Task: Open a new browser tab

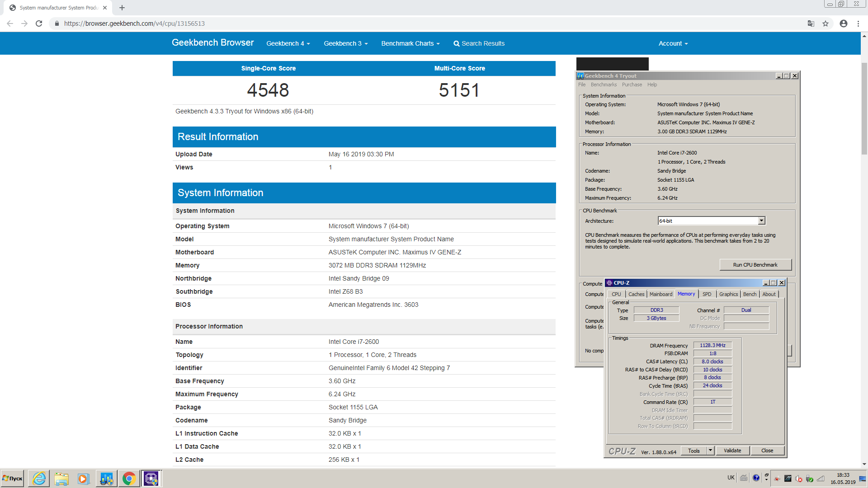Action: 122,8
